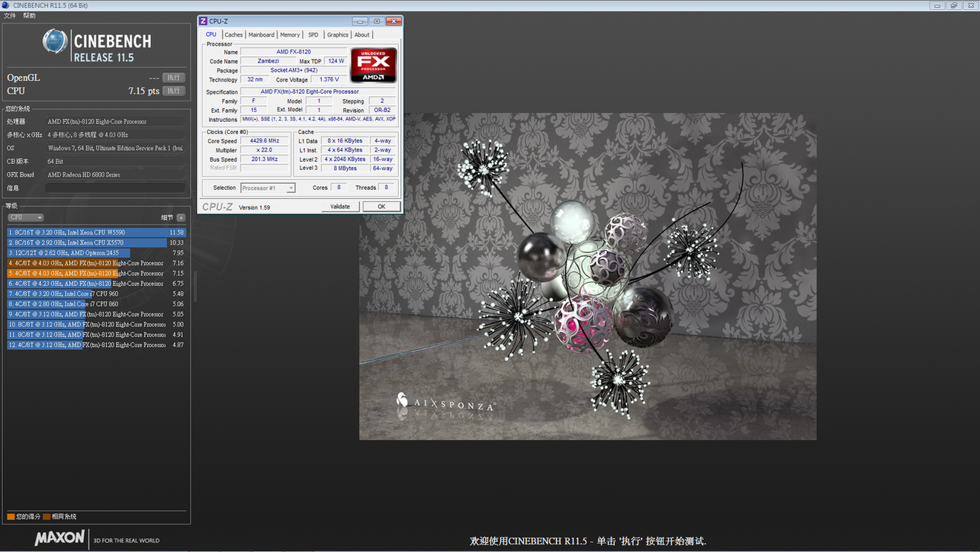Click the Instructions field listing MMX and SSE
This screenshot has width=980, height=552.
319,119
